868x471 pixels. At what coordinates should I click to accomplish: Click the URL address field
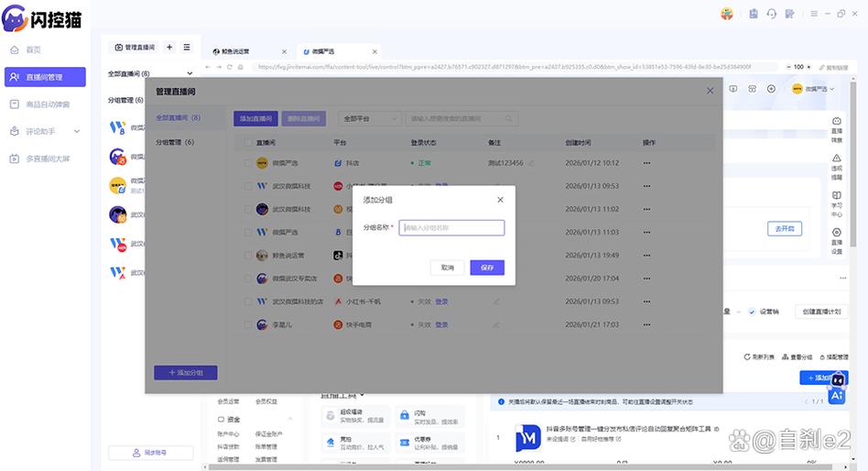pos(515,67)
